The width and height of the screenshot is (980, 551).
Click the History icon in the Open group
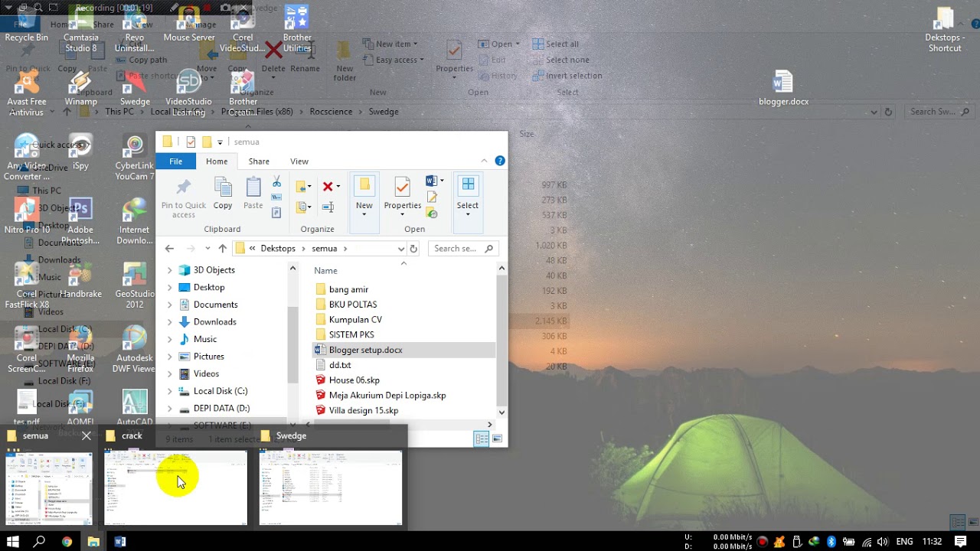click(x=432, y=213)
